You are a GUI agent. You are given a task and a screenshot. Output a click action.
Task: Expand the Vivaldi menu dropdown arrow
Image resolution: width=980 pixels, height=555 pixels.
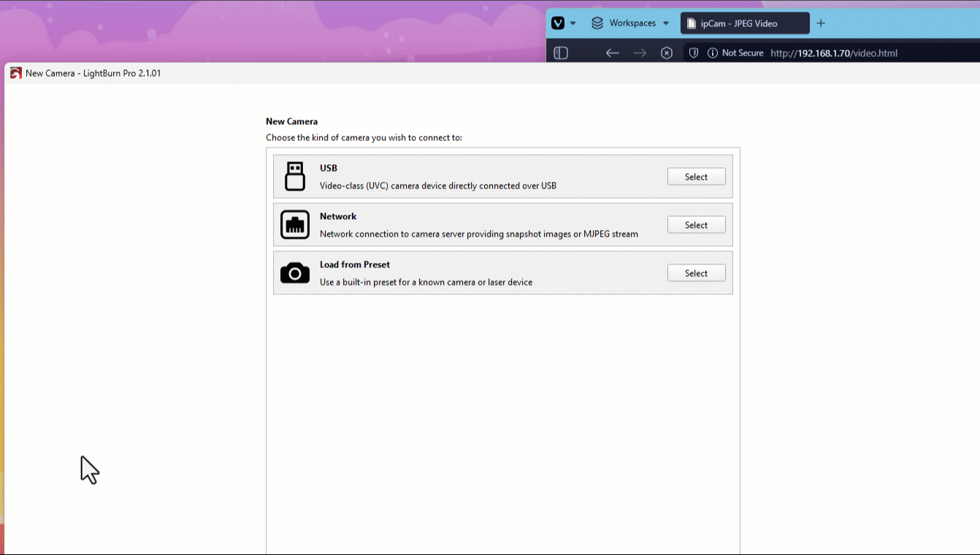573,23
